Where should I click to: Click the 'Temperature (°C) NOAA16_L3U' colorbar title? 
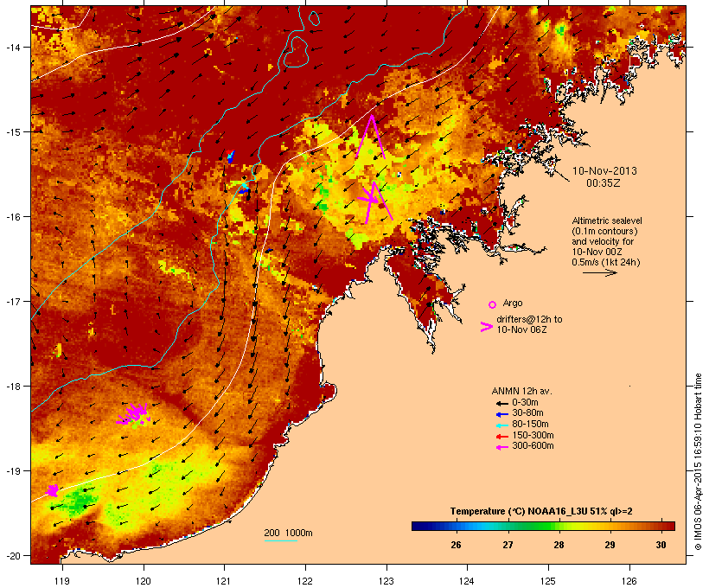(x=519, y=512)
